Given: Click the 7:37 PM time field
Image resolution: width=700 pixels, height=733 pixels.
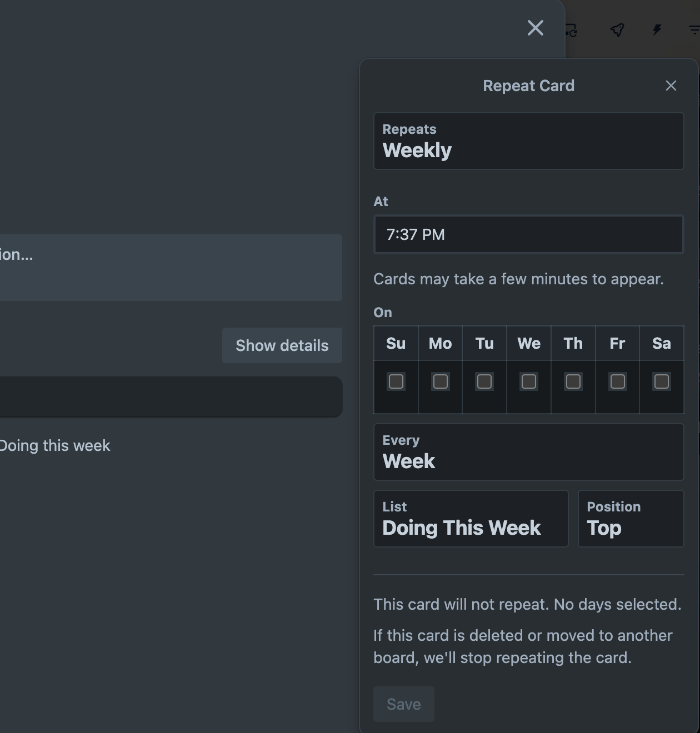Looking at the screenshot, I should click(529, 234).
